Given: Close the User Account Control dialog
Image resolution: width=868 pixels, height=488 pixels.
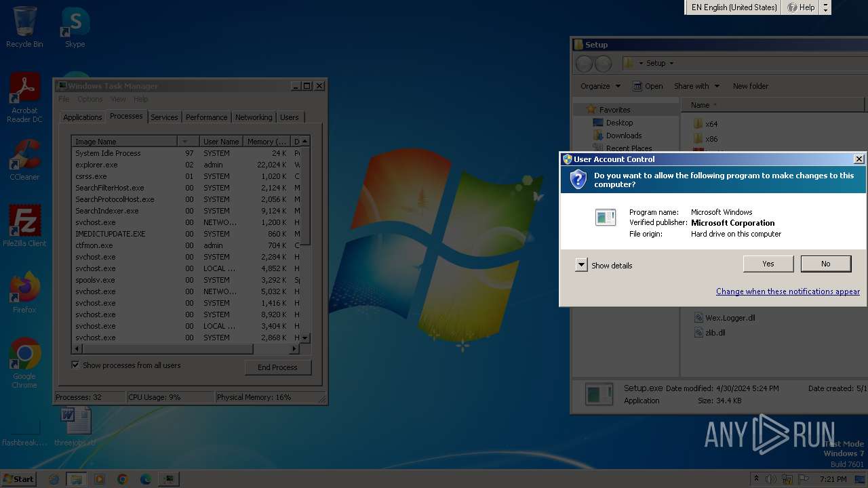Looking at the screenshot, I should (859, 159).
